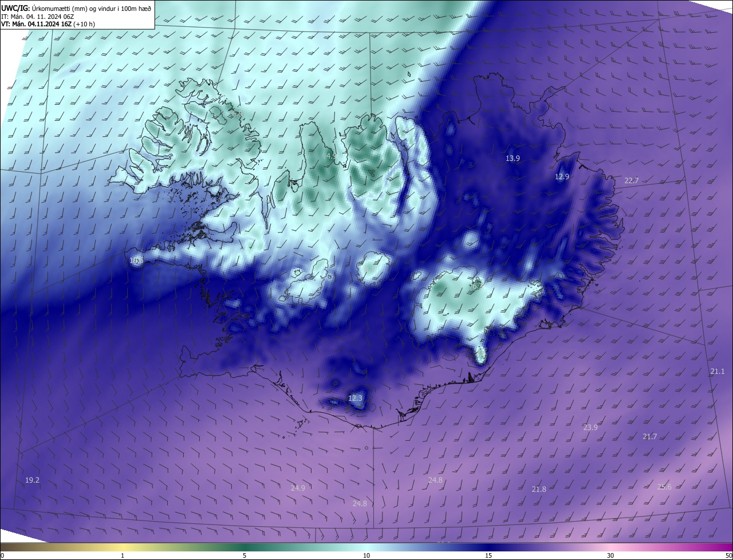Viewport: 733px width, 560px height.
Task: Click the 19.2 value label
Action: pos(33,480)
